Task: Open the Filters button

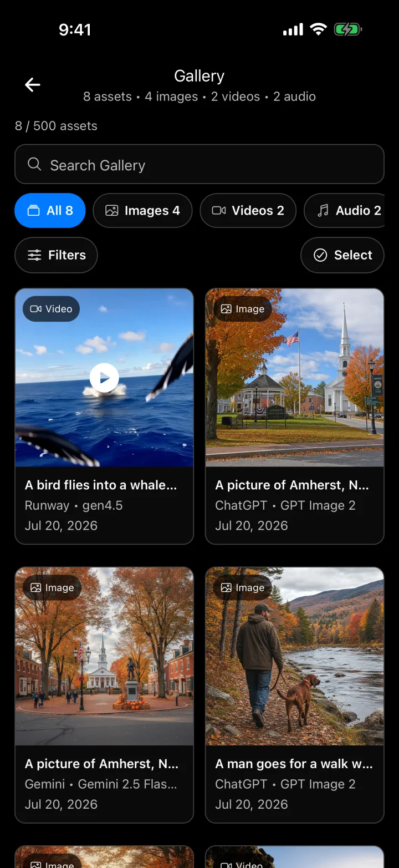Action: click(x=56, y=255)
